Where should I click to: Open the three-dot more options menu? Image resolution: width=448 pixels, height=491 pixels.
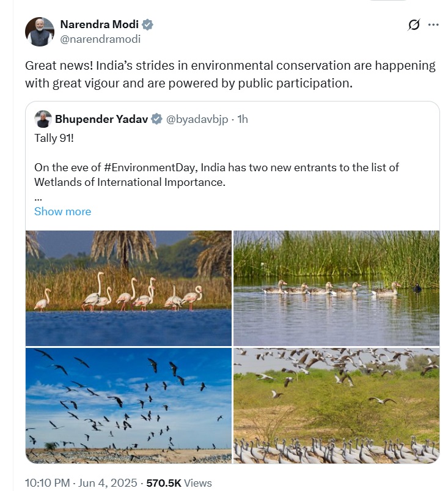(x=433, y=25)
